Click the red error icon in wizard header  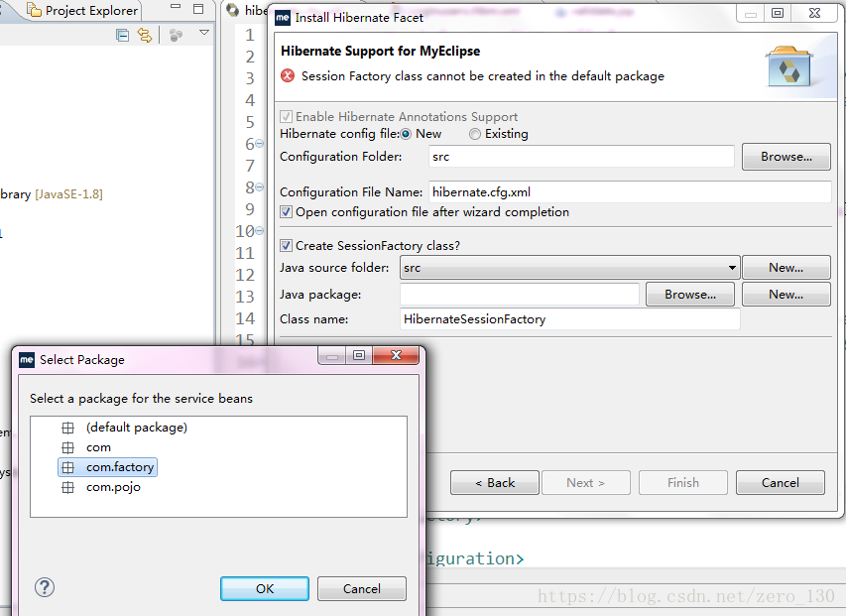point(288,76)
